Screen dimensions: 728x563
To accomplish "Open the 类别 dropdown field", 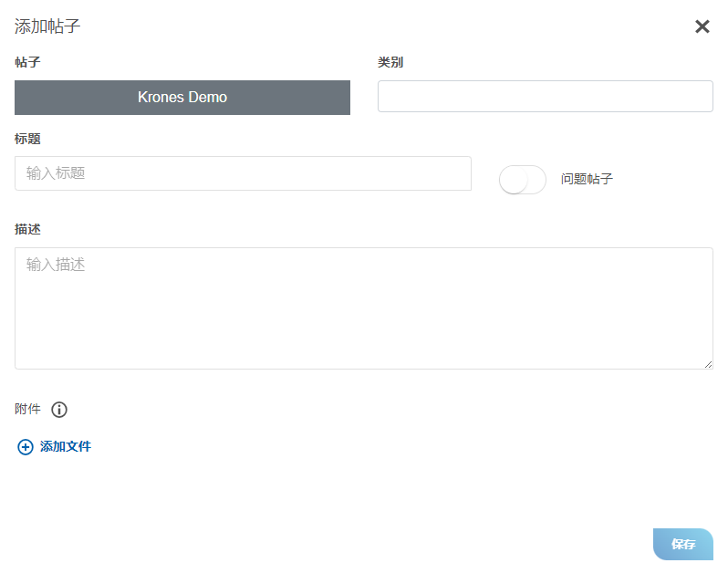I will tap(545, 97).
